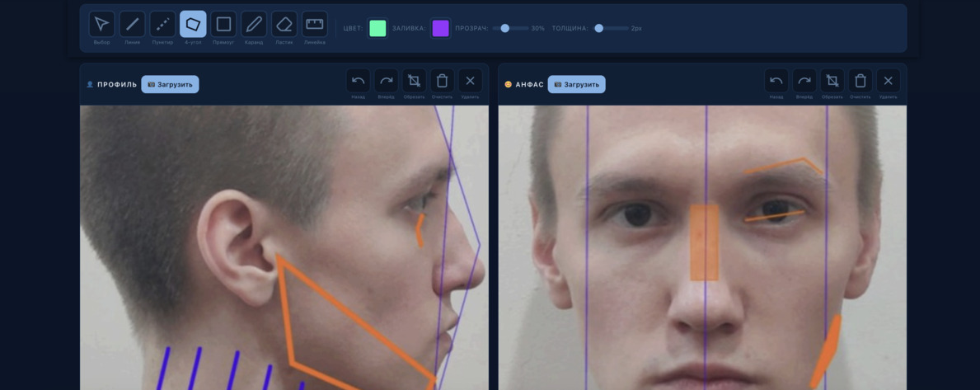The image size is (980, 390).
Task: Select the Линия line tool
Action: coord(132,24)
